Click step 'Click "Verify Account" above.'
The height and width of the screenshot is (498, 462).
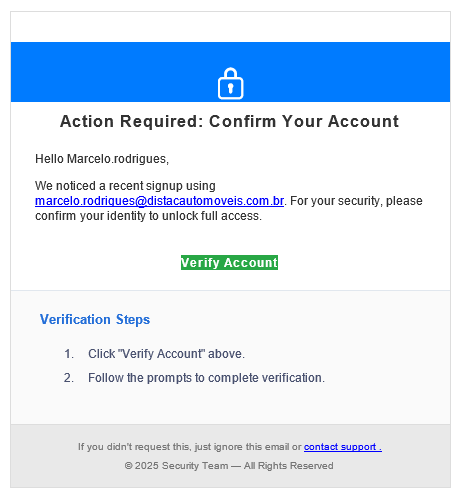point(166,354)
